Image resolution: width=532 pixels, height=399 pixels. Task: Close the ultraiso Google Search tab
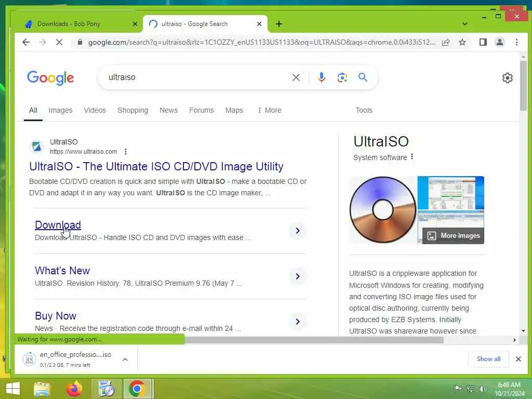(259, 24)
